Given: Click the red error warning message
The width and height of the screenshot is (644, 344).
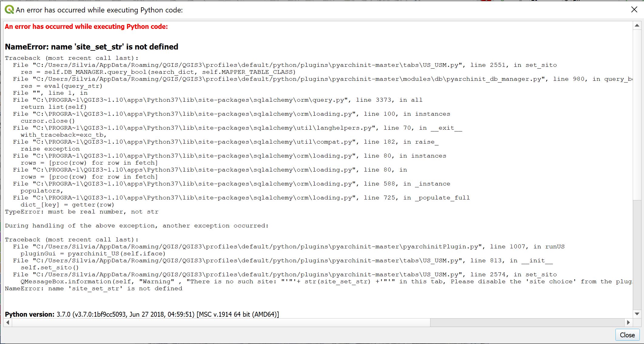Looking at the screenshot, I should point(86,26).
